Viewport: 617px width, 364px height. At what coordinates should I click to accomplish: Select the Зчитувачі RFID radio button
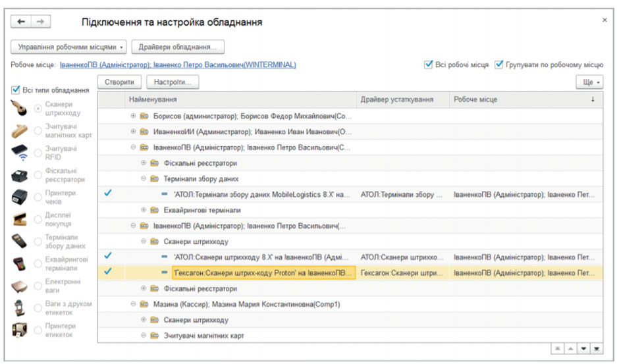[38, 153]
